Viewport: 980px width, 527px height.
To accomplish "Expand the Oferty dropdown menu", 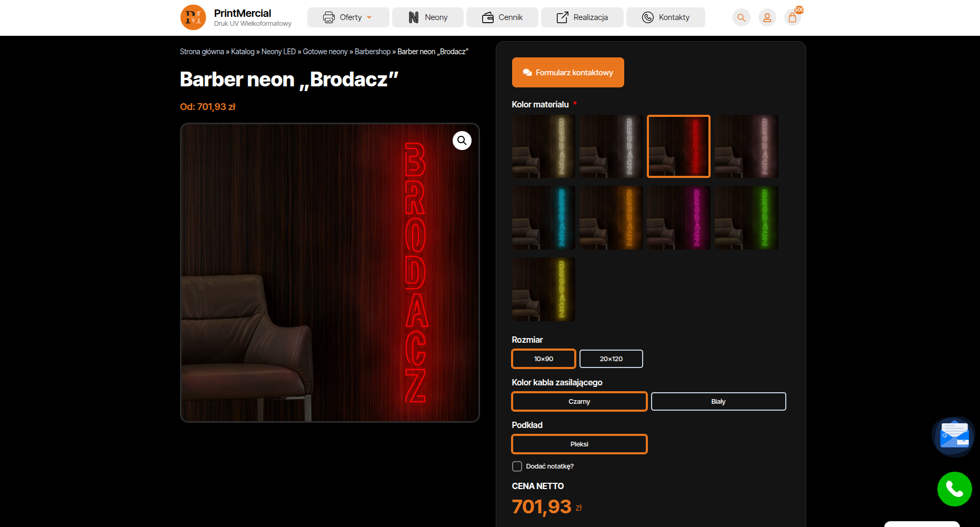I will [x=348, y=17].
